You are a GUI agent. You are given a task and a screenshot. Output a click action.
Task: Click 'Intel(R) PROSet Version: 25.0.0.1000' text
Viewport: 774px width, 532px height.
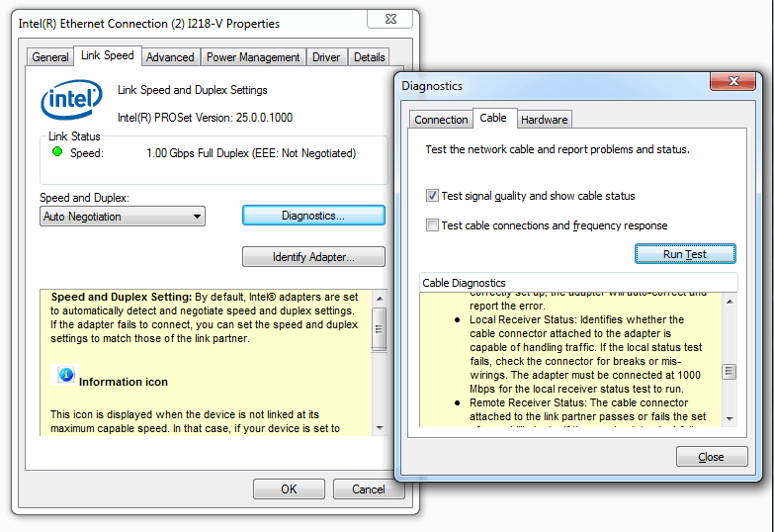point(205,118)
